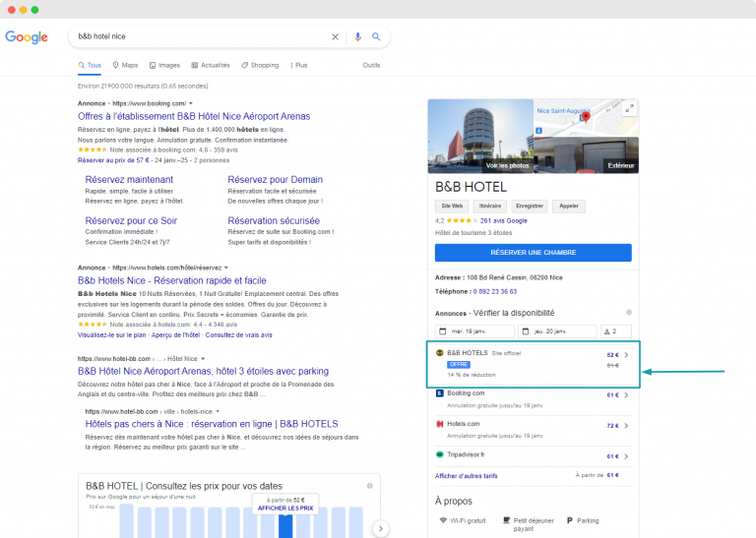Screen dimensions: 756x538
Task: Click B&B HOTELS official site logo
Action: (440, 352)
